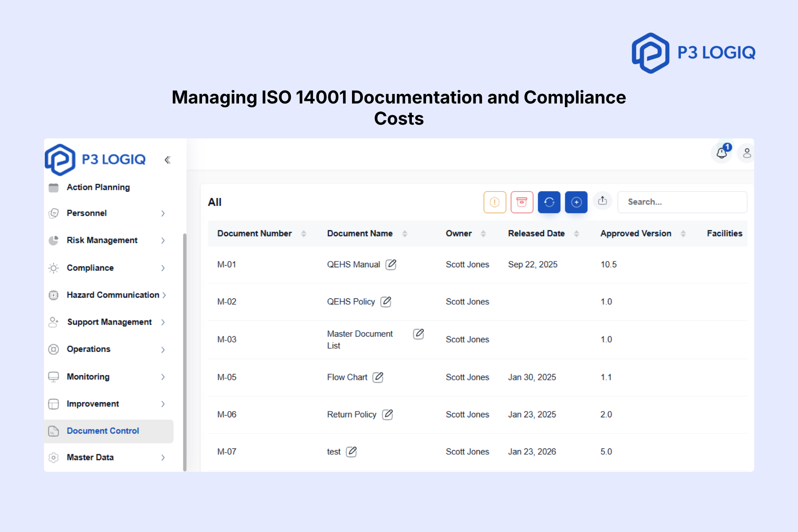Open the user profile icon top right

click(746, 153)
